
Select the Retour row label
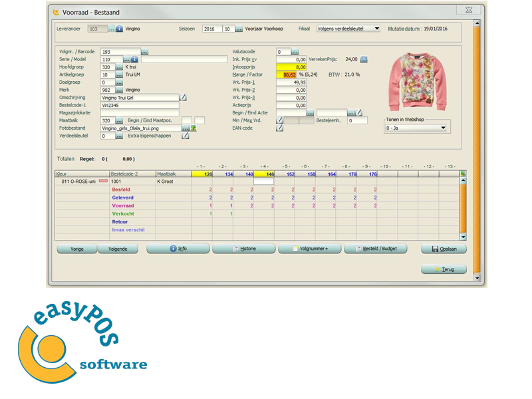pos(120,222)
